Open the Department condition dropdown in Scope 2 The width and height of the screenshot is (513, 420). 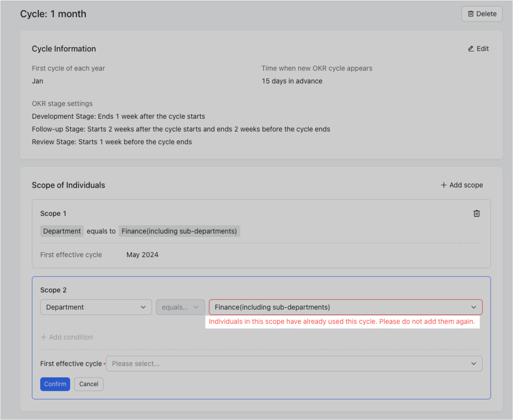(96, 307)
